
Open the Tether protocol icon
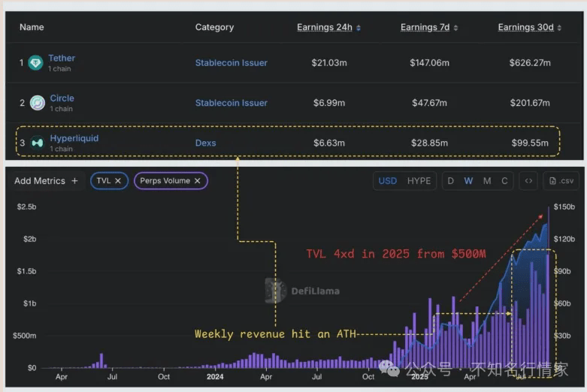coord(35,63)
